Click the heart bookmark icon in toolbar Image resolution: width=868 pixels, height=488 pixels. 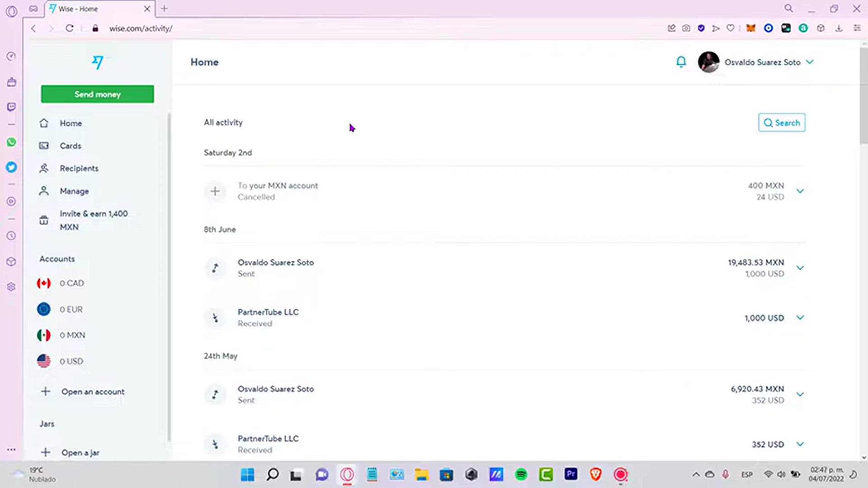click(730, 28)
